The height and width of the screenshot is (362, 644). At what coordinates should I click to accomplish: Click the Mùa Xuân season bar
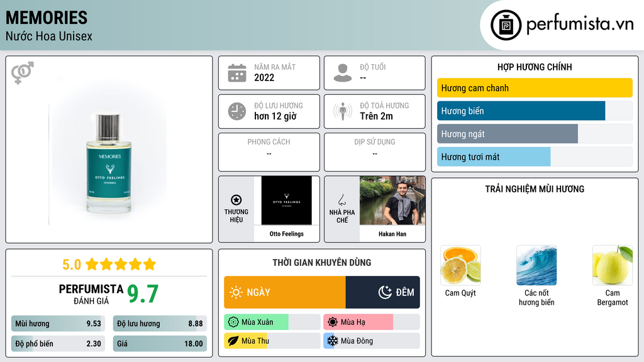[272, 322]
